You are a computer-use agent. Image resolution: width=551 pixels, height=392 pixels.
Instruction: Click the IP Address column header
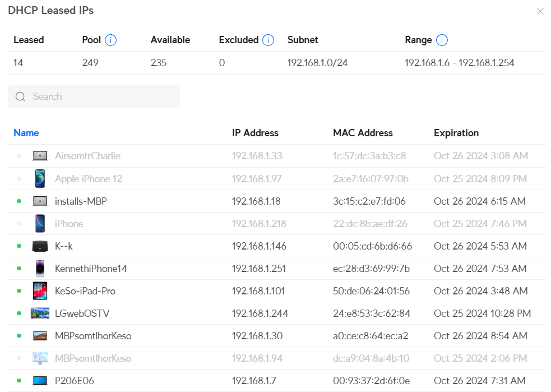pyautogui.click(x=255, y=133)
